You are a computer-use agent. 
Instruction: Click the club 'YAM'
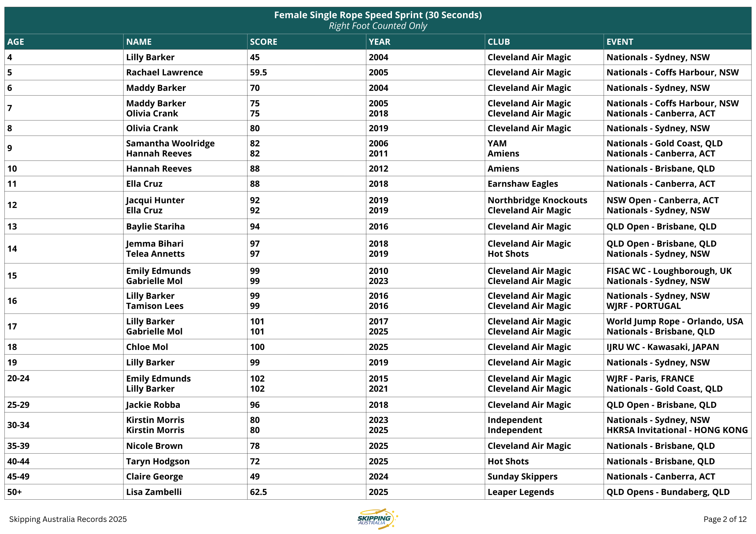pos(497,143)
